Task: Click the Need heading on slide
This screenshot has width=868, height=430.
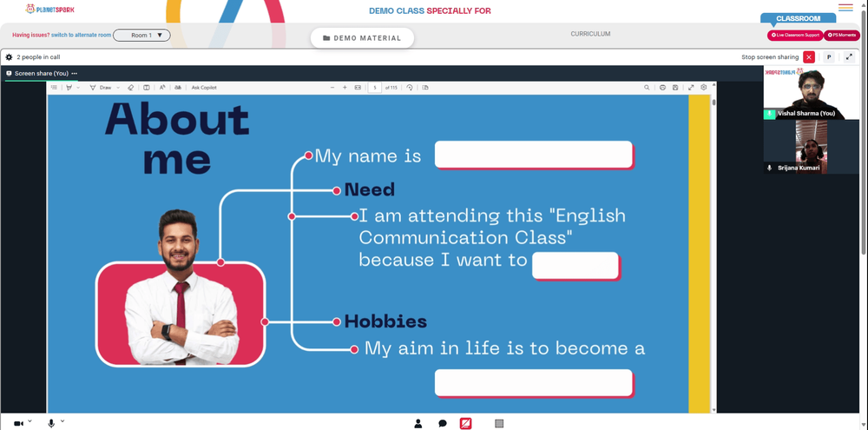Action: point(369,190)
